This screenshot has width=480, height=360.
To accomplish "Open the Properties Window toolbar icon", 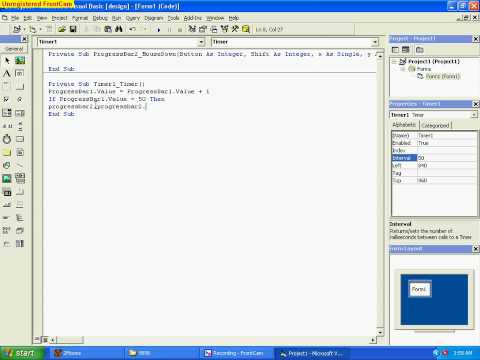I will coord(203,29).
